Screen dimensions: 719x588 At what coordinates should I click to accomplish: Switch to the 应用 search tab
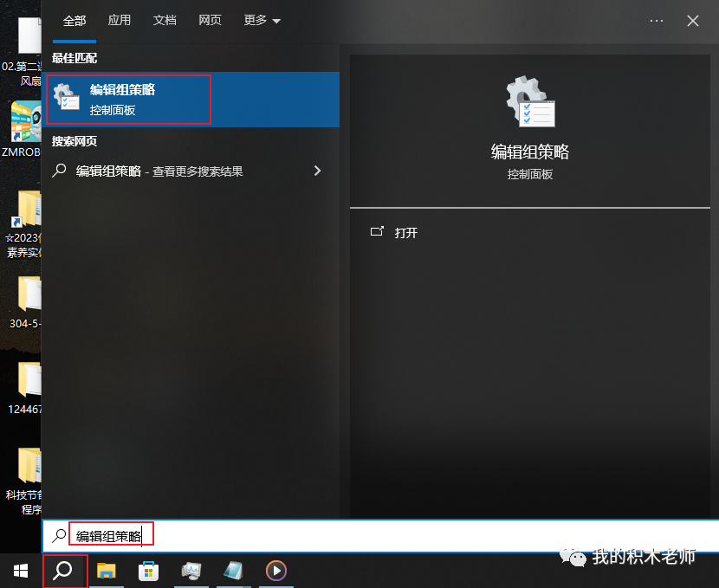119,20
